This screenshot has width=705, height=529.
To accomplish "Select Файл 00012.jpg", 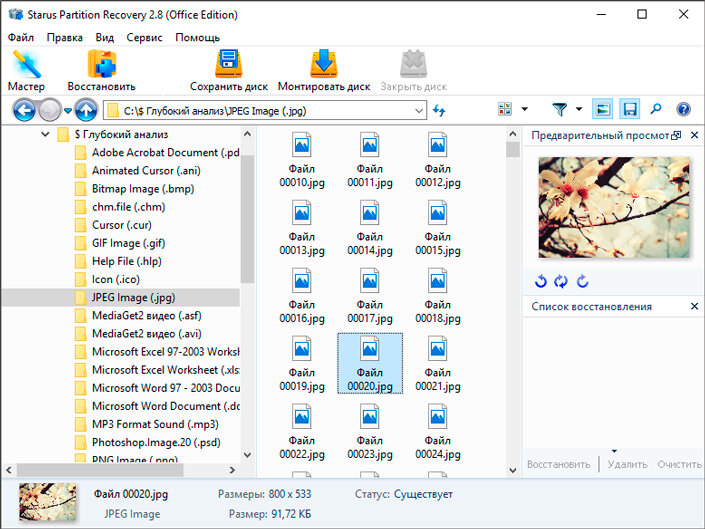I will pyautogui.click(x=437, y=160).
